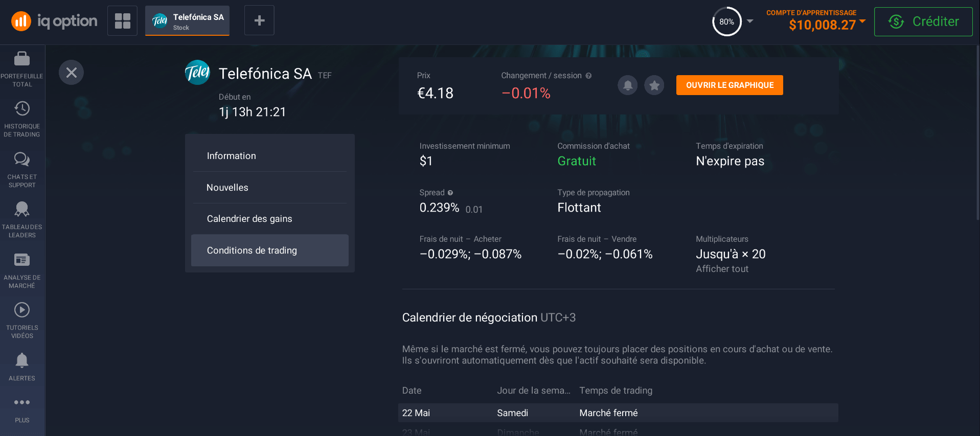
Task: Open Tableau des Leaders icon
Action: (22, 220)
